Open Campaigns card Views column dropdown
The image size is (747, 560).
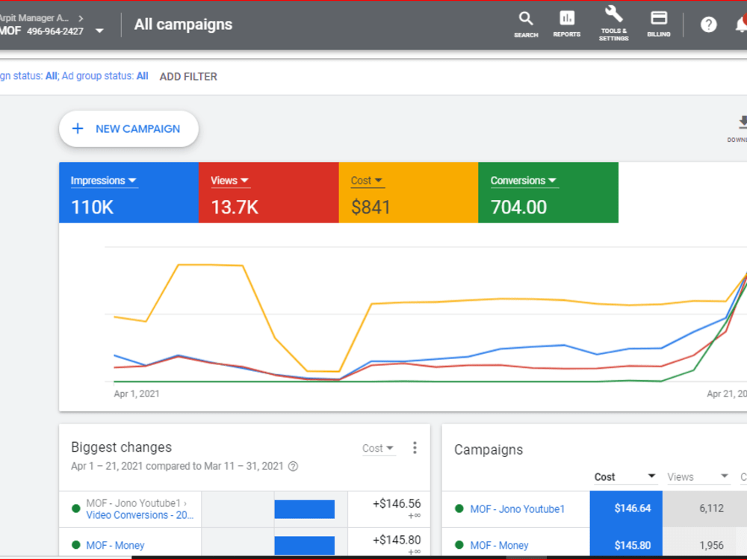[x=698, y=476]
